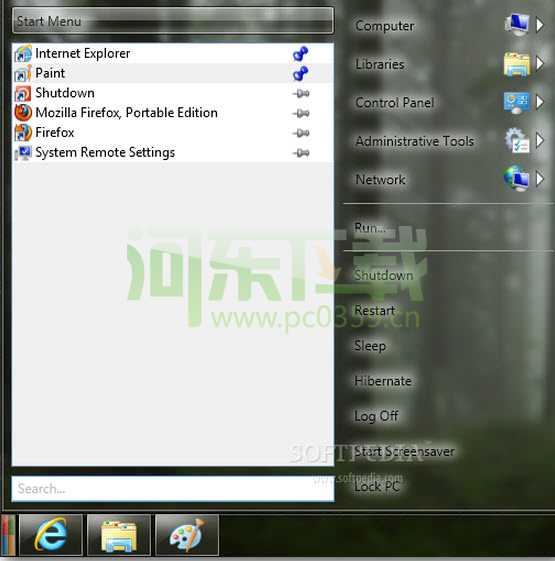The width and height of the screenshot is (555, 561).
Task: Choose Sleep in the power options
Action: 370,346
